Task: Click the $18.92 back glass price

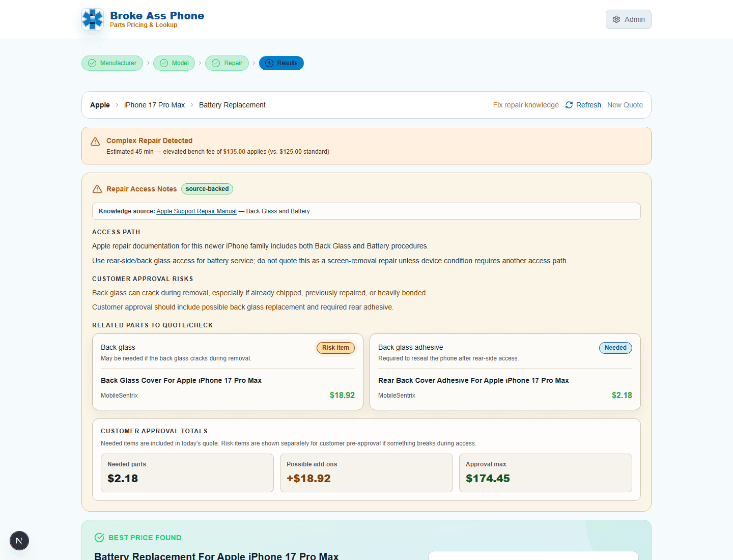Action: coord(342,395)
